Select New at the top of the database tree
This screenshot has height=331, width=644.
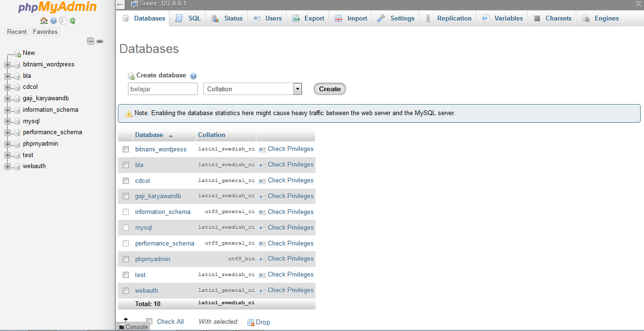tap(29, 53)
